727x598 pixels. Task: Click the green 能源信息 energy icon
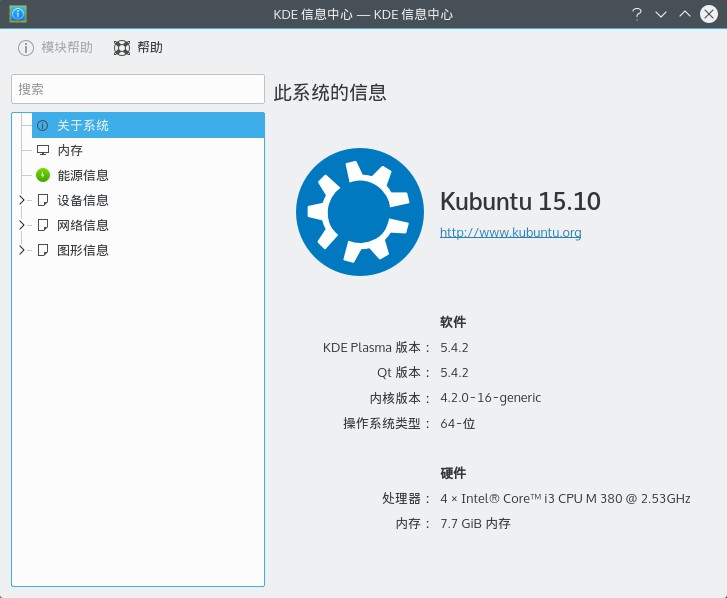tap(43, 175)
